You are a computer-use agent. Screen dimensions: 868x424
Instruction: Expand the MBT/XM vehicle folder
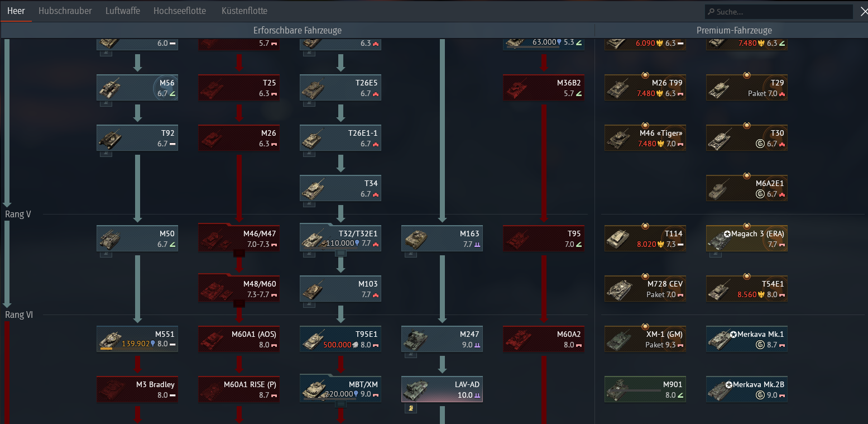(340, 389)
